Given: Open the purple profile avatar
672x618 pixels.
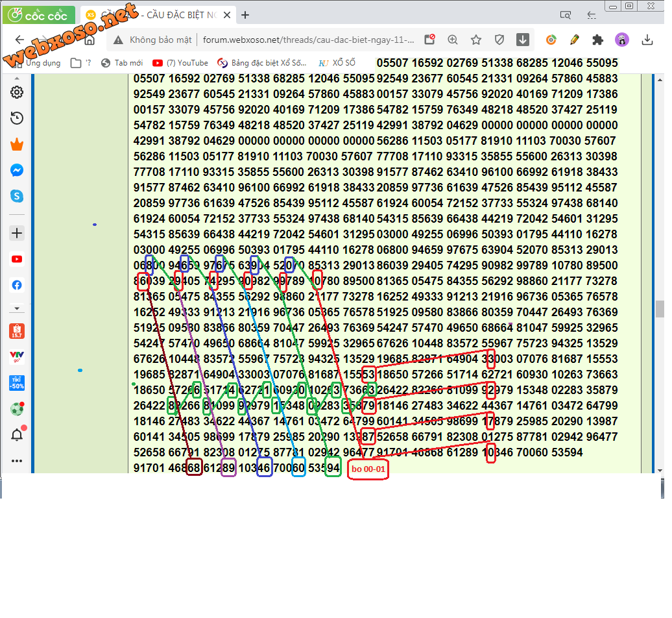Looking at the screenshot, I should [622, 40].
